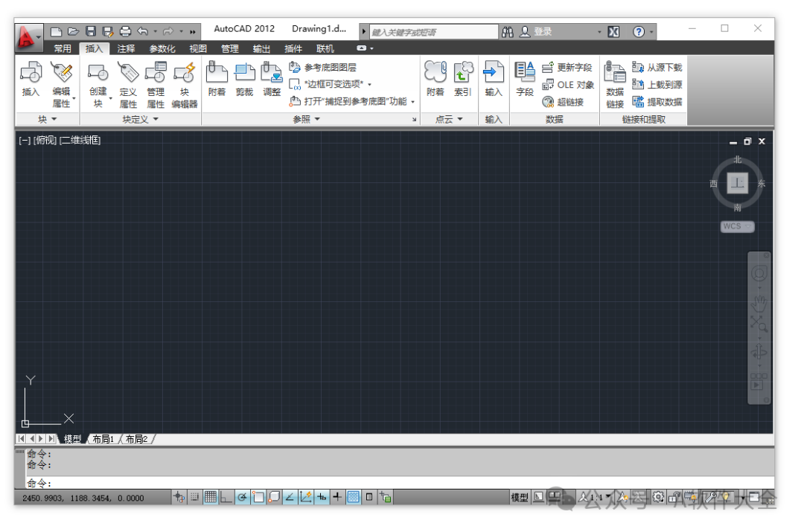804x532 pixels.
Task: Toggle object snap in status bar
Action: coord(258,496)
